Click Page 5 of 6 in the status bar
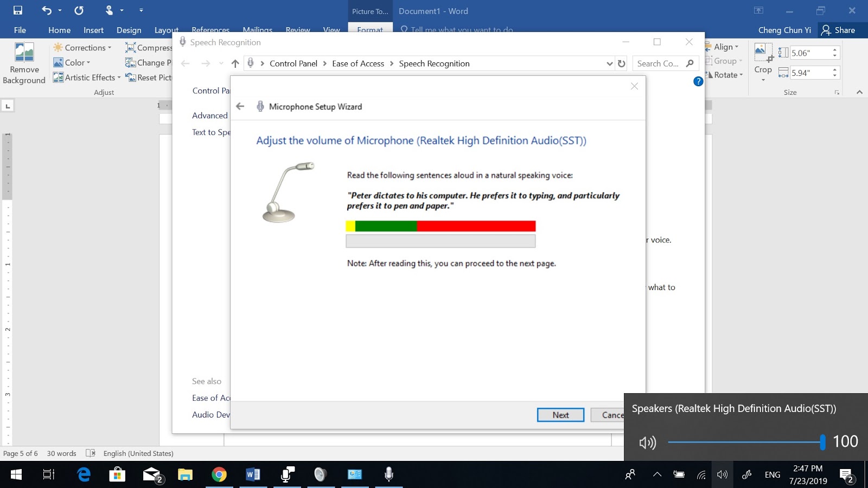 (21, 453)
